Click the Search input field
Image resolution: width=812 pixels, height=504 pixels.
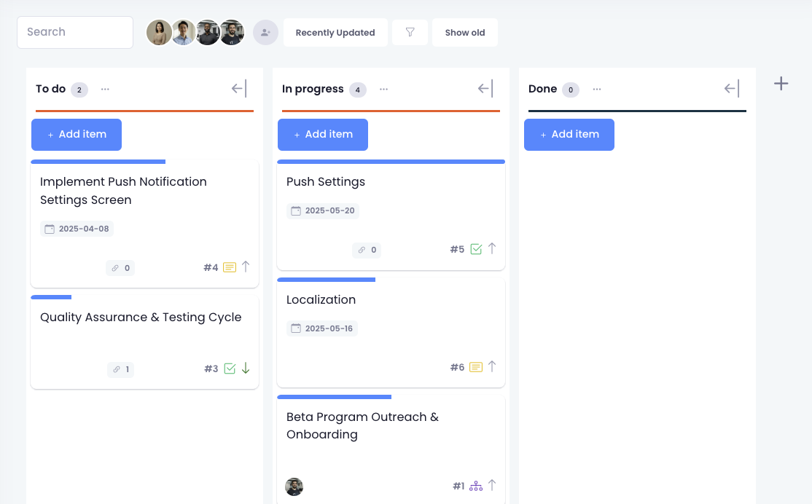click(x=75, y=32)
